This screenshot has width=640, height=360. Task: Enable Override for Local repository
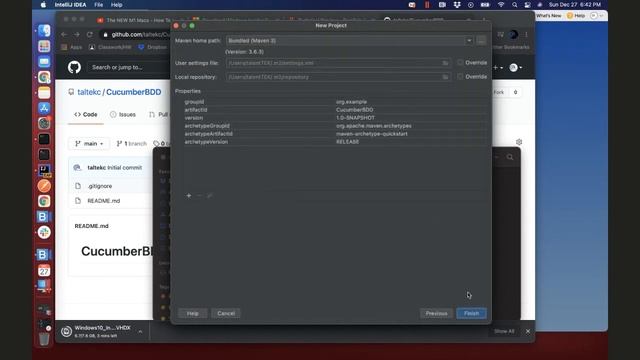click(460, 76)
